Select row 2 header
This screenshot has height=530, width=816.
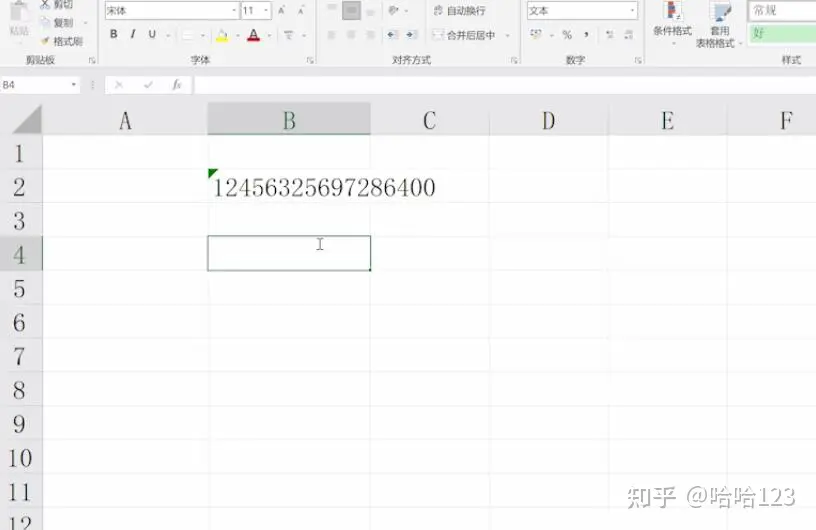pos(20,187)
